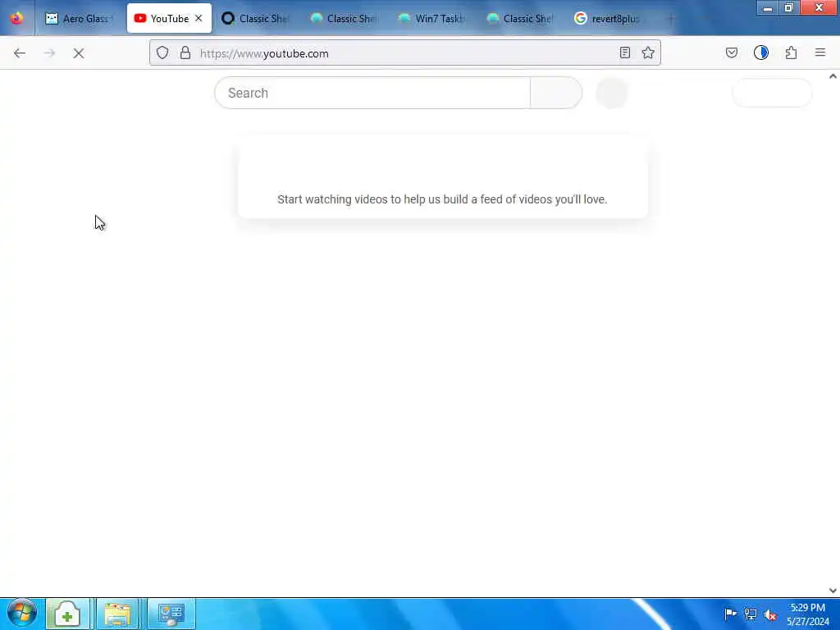Screen dimensions: 840x630
Task: Go back using the browser back arrow
Action: click(20, 53)
